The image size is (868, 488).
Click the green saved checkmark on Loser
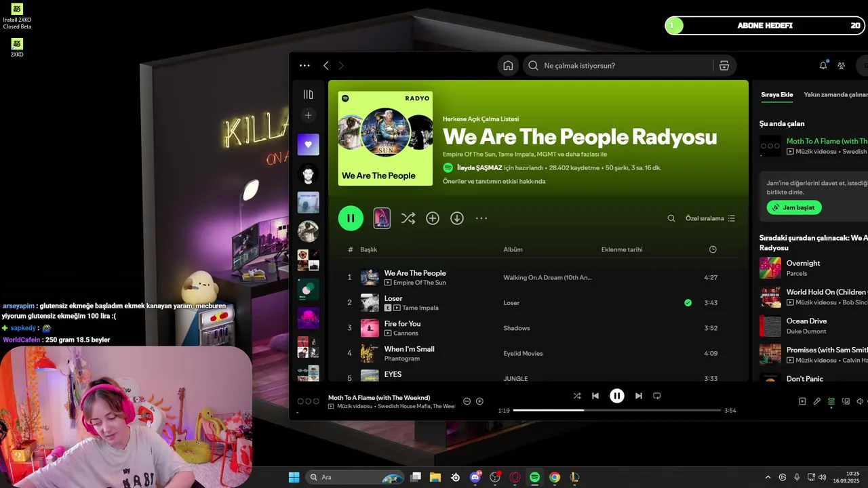(x=688, y=303)
